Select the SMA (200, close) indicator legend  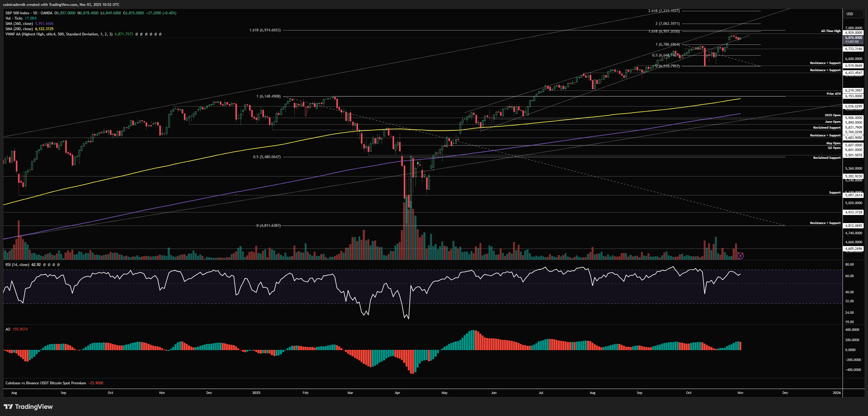19,29
